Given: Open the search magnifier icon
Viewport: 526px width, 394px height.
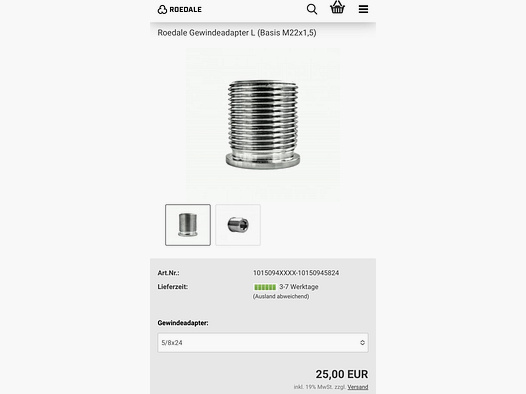Looking at the screenshot, I should pos(312,9).
